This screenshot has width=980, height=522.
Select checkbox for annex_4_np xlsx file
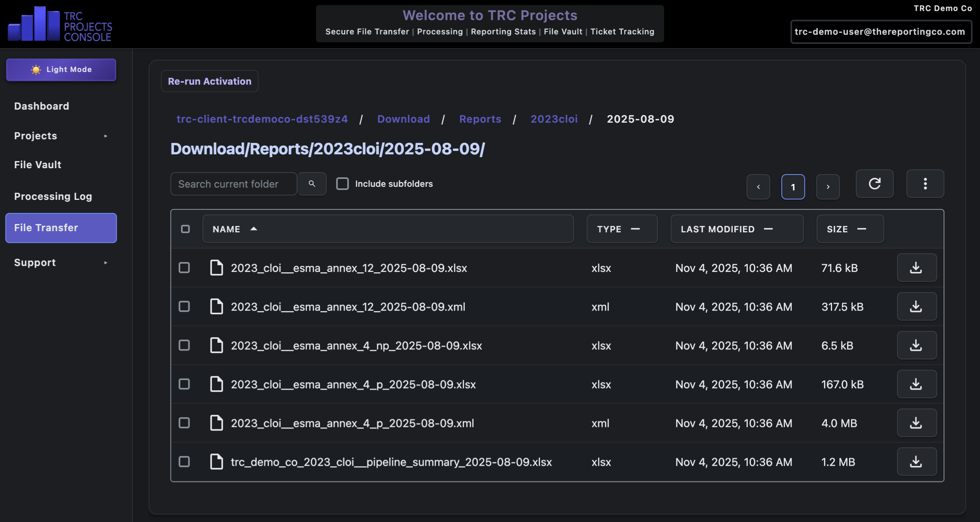184,345
